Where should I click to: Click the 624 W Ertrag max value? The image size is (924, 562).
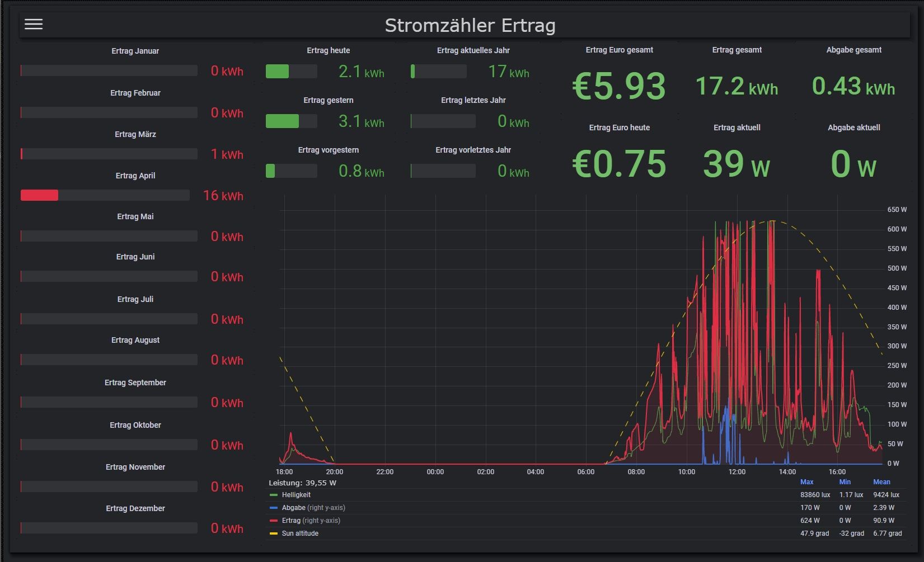click(810, 521)
